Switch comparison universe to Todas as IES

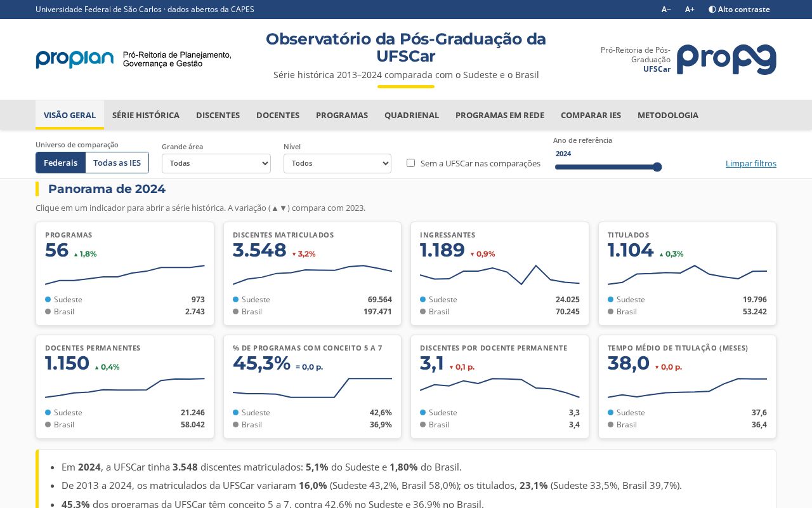coord(117,163)
